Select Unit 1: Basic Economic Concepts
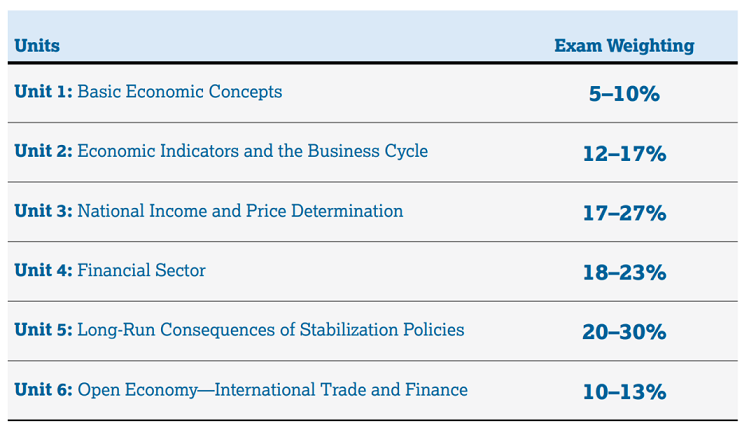This screenshot has height=430, width=756. click(148, 92)
